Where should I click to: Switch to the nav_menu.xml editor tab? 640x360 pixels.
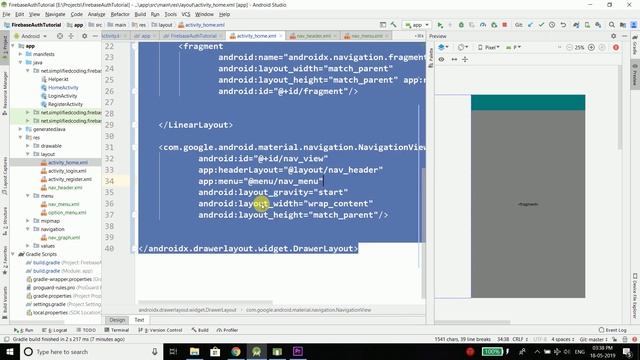[x=366, y=36]
